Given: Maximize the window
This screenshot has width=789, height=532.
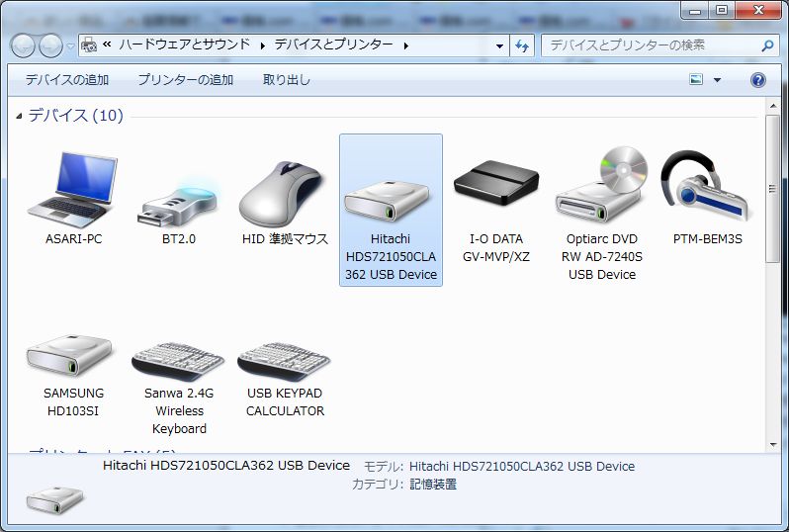Looking at the screenshot, I should (721, 10).
